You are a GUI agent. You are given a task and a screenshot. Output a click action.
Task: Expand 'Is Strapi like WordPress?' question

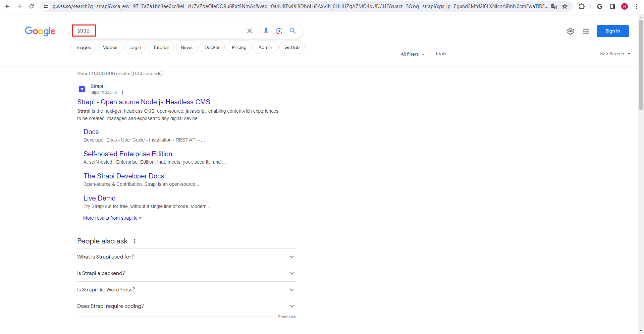pyautogui.click(x=186, y=290)
